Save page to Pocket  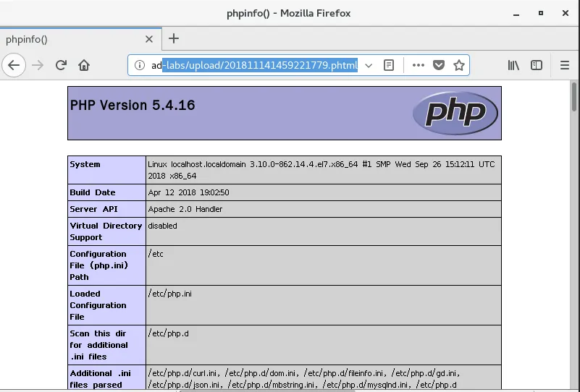[439, 65]
